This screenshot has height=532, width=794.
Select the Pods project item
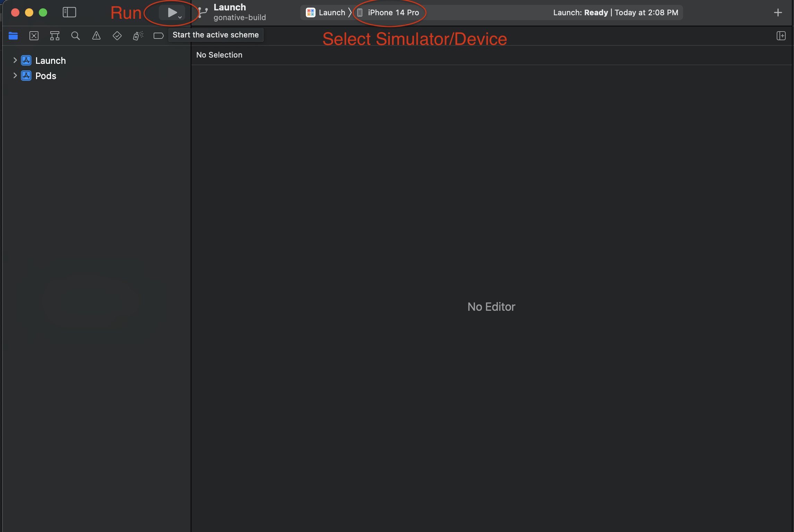[45, 76]
